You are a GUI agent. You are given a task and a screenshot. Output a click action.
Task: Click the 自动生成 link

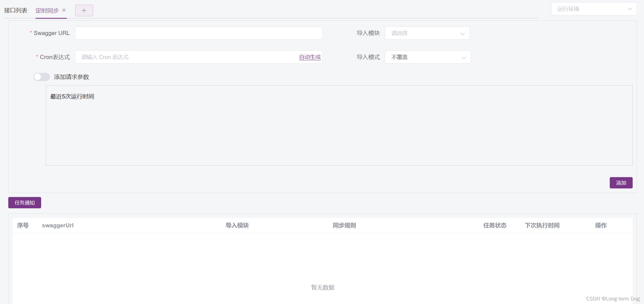point(310,57)
